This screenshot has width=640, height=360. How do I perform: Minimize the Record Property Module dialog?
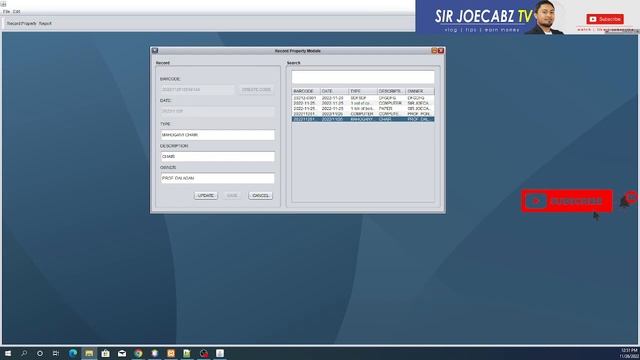(x=434, y=51)
